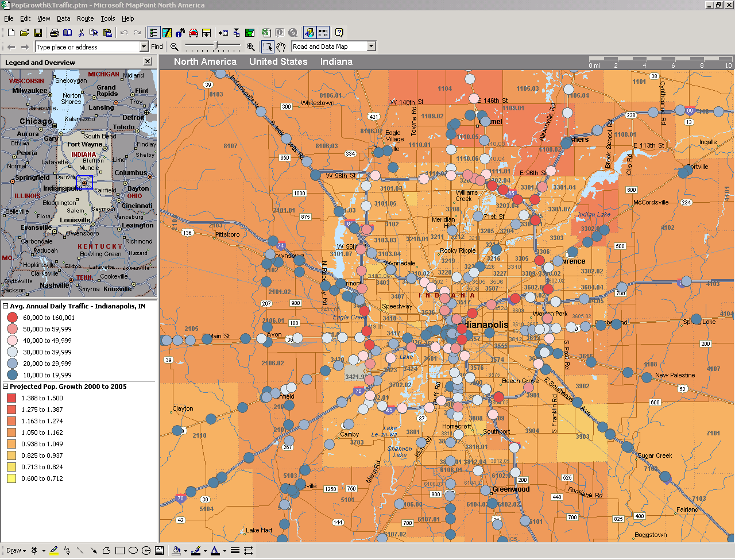Screen dimensions: 735x560
Task: Choose the arrow drawing tool
Action: tap(93, 550)
